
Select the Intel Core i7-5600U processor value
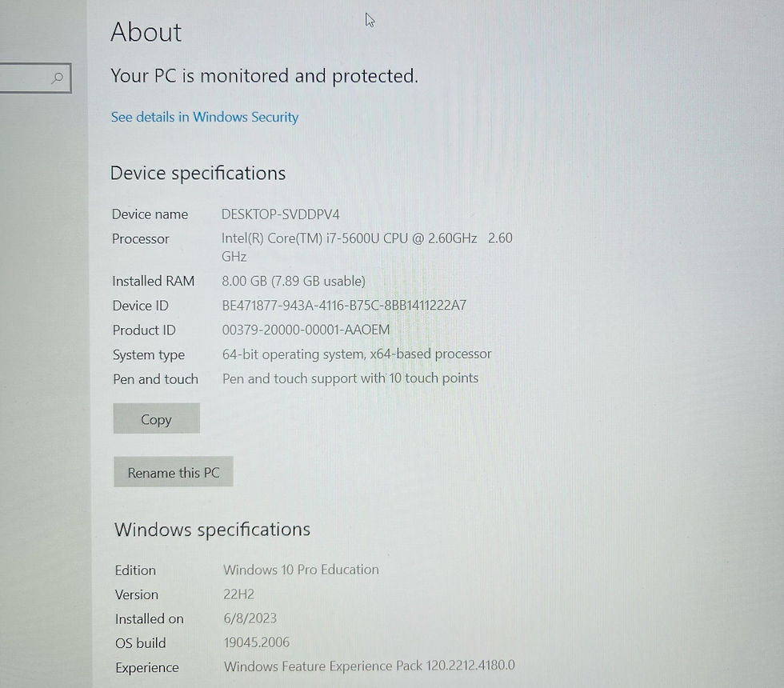click(367, 247)
